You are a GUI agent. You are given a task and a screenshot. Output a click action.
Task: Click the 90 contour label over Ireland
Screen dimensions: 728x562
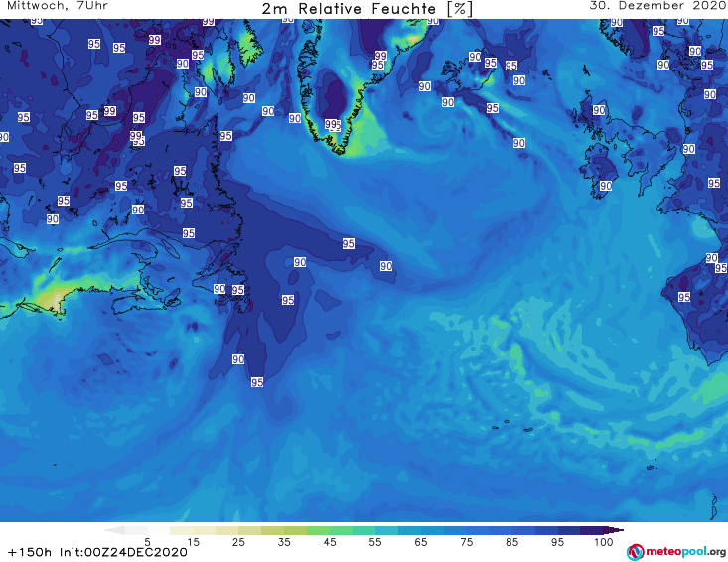[606, 186]
